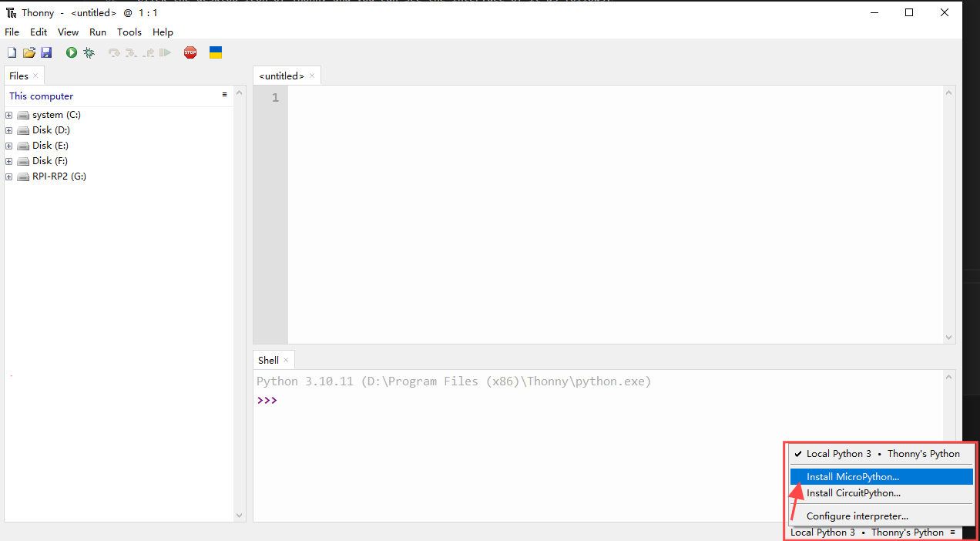Click the Step out toolbar icon

149,52
